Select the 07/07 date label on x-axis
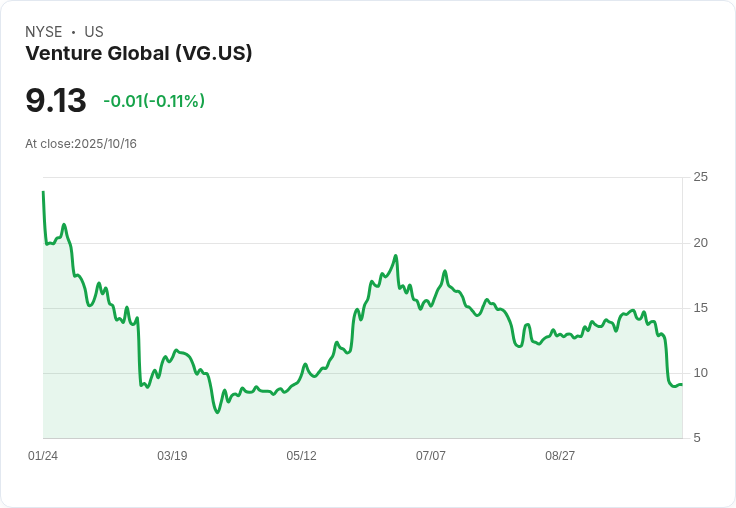The height and width of the screenshot is (508, 736). coord(430,456)
